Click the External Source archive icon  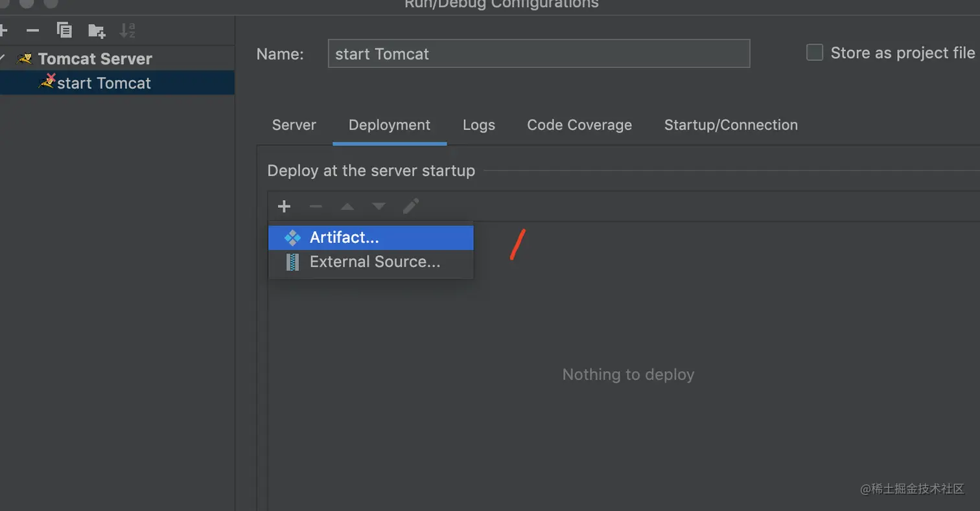pyautogui.click(x=292, y=262)
